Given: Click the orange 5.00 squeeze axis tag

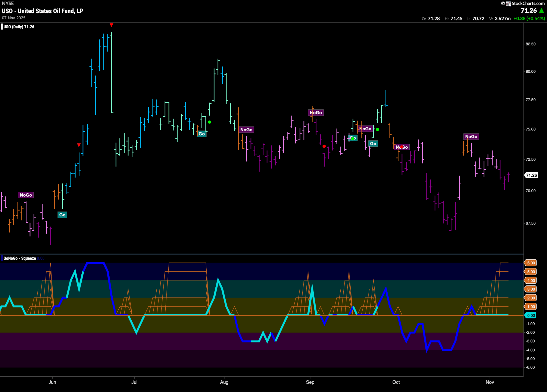Looking at the screenshot, I should click(531, 272).
